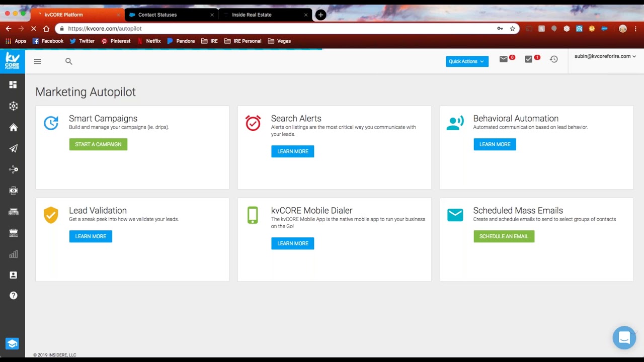Click the Scheduled Mass Emails envelope icon
This screenshot has width=644, height=362.
point(455,215)
